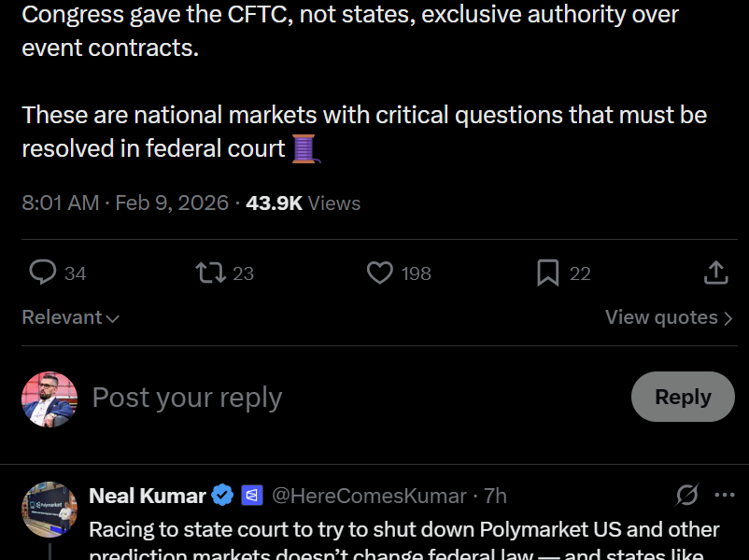Open Neal Kumar's name link
The height and width of the screenshot is (560, 749).
(148, 496)
